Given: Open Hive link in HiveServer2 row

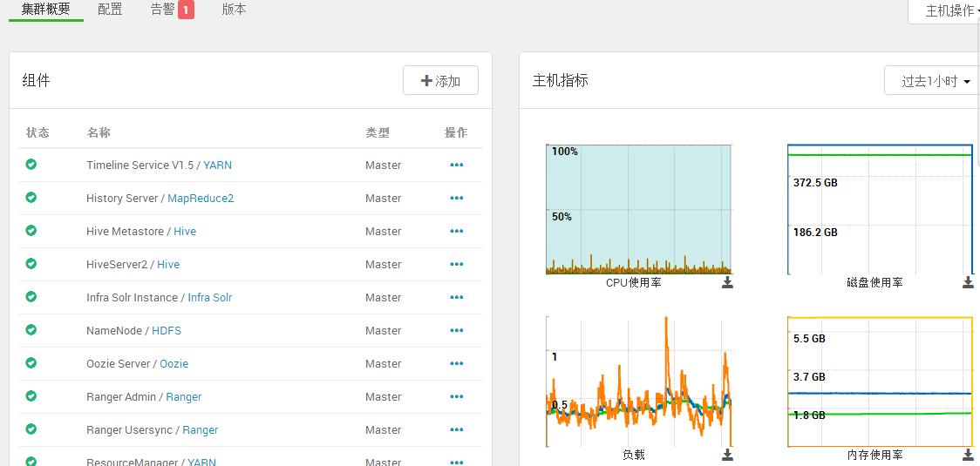Looking at the screenshot, I should click(168, 264).
